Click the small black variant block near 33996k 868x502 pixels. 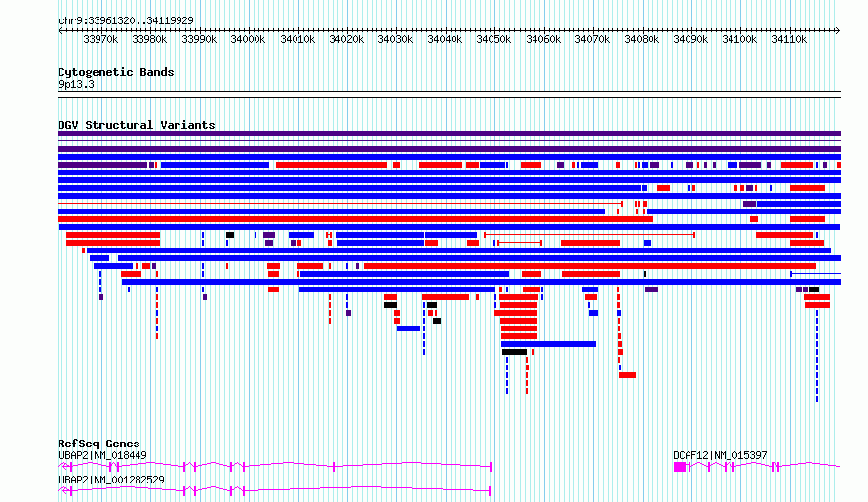pyautogui.click(x=230, y=235)
